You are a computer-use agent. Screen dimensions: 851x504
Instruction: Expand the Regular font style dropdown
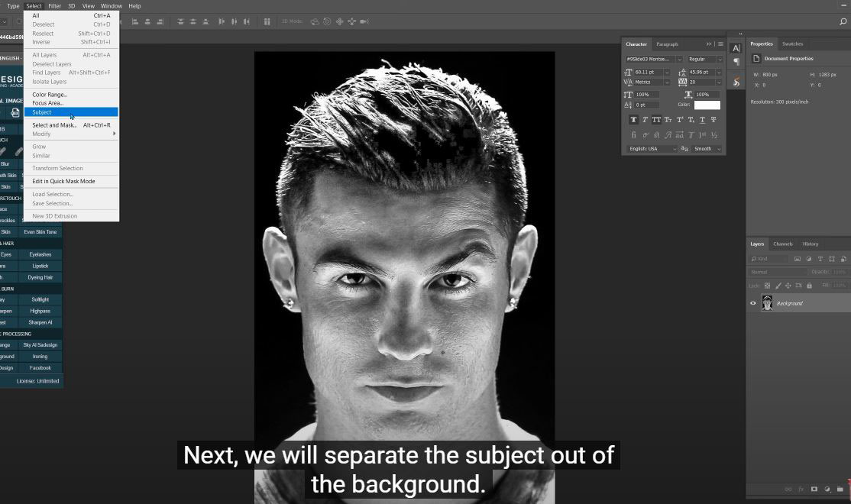(720, 59)
